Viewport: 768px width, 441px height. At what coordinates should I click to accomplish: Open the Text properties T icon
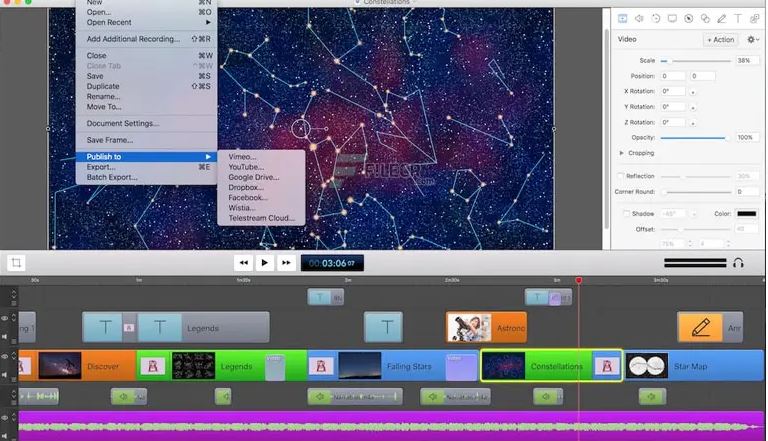click(738, 19)
